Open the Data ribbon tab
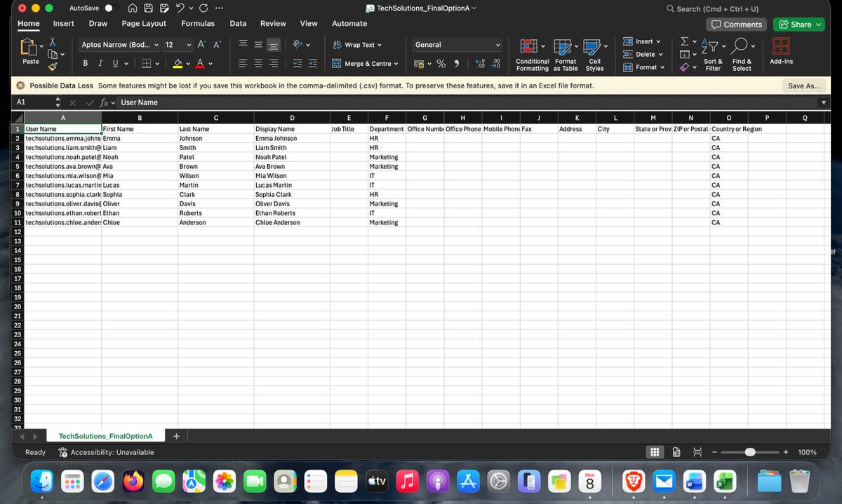Image resolution: width=842 pixels, height=504 pixels. tap(238, 23)
